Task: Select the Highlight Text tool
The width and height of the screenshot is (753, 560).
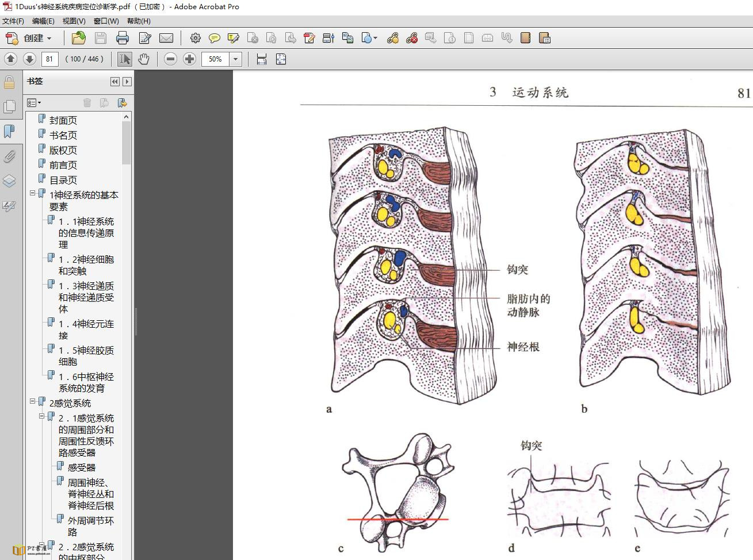Action: click(234, 38)
